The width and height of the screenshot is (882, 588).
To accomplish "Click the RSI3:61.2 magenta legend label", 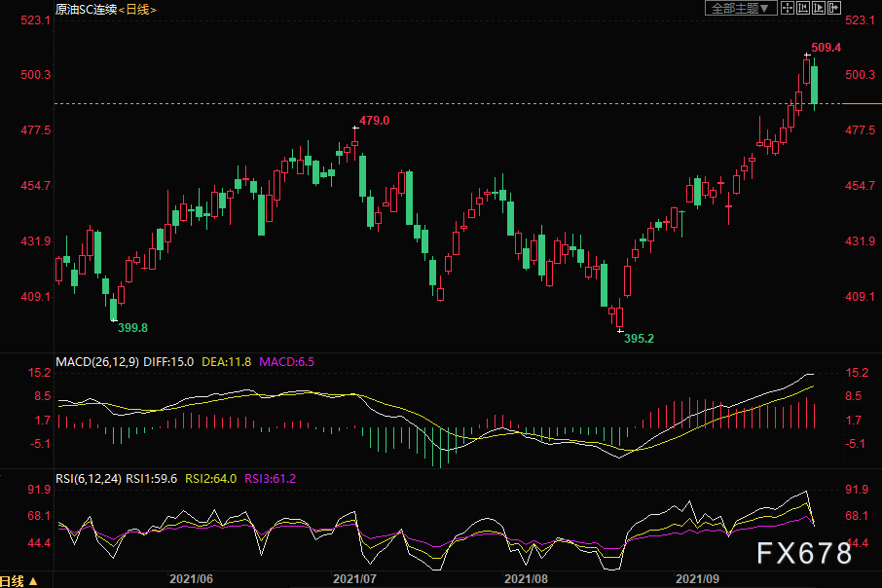I will 270,479.
